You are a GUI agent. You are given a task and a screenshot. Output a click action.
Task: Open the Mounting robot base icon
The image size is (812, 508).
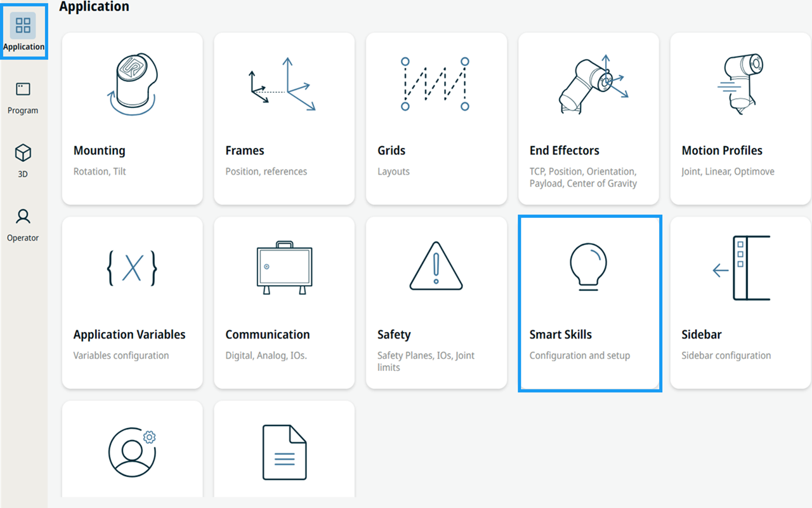click(x=132, y=84)
